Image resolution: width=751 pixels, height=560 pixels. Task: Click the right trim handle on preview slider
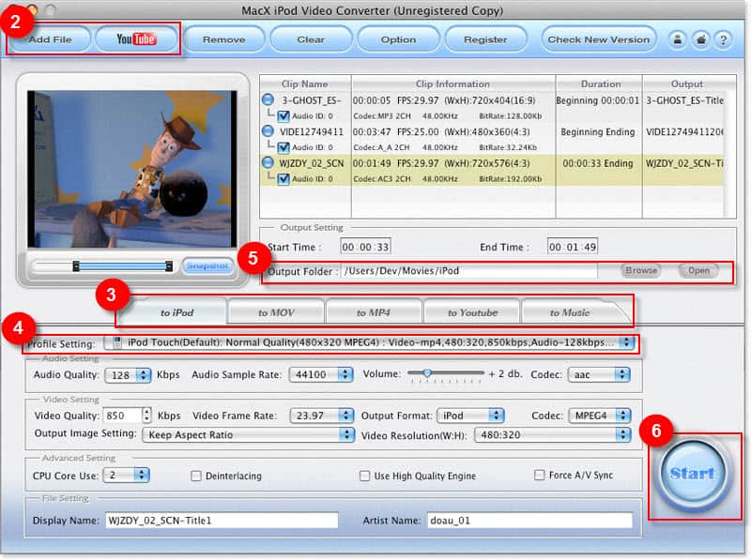[x=169, y=265]
